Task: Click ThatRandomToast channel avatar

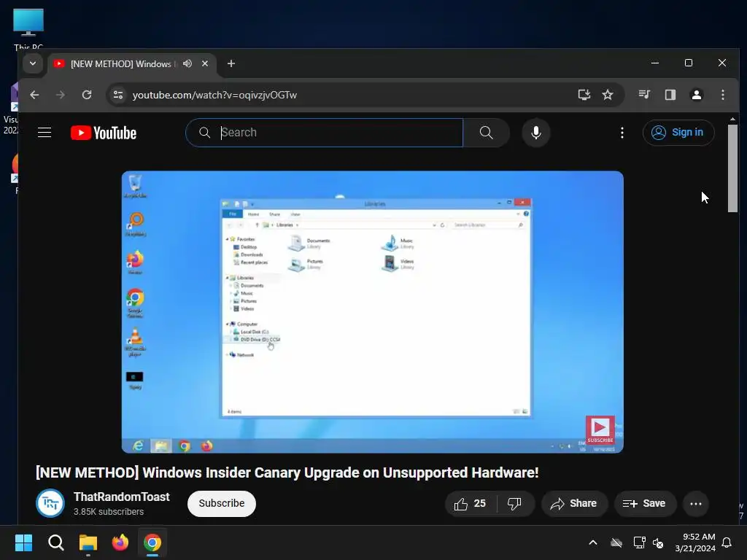Action: (x=50, y=503)
